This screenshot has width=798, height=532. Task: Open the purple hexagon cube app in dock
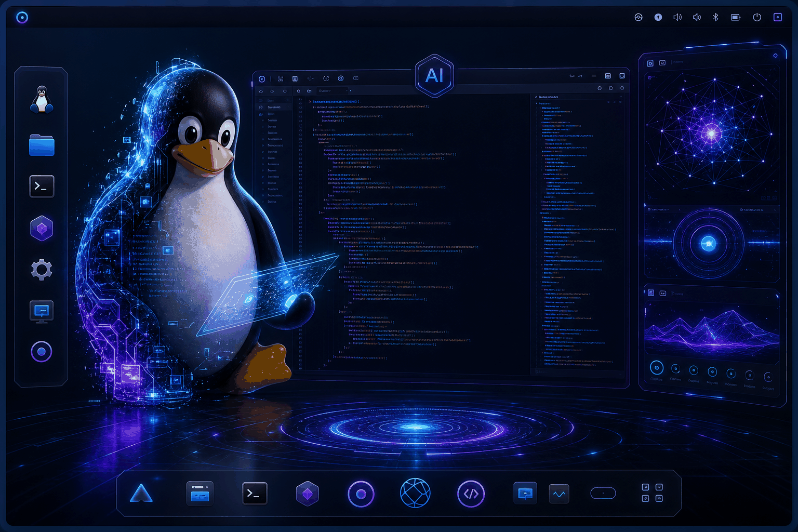307,494
